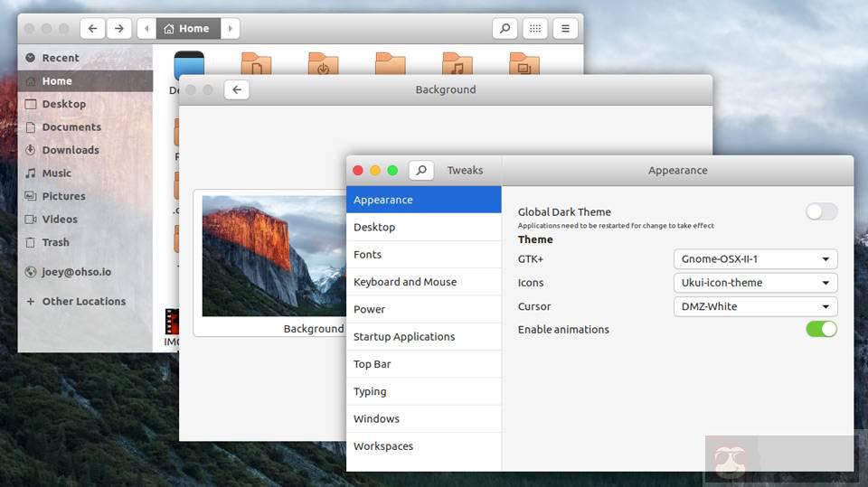Open Icons dropdown Ukui-icon-theme
Image resolution: width=868 pixels, height=487 pixels.
(756, 283)
